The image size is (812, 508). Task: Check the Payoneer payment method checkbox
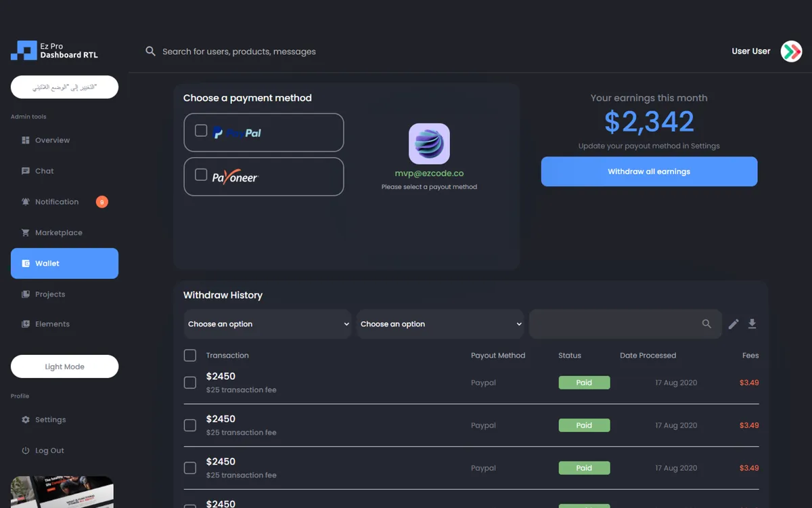(x=201, y=175)
